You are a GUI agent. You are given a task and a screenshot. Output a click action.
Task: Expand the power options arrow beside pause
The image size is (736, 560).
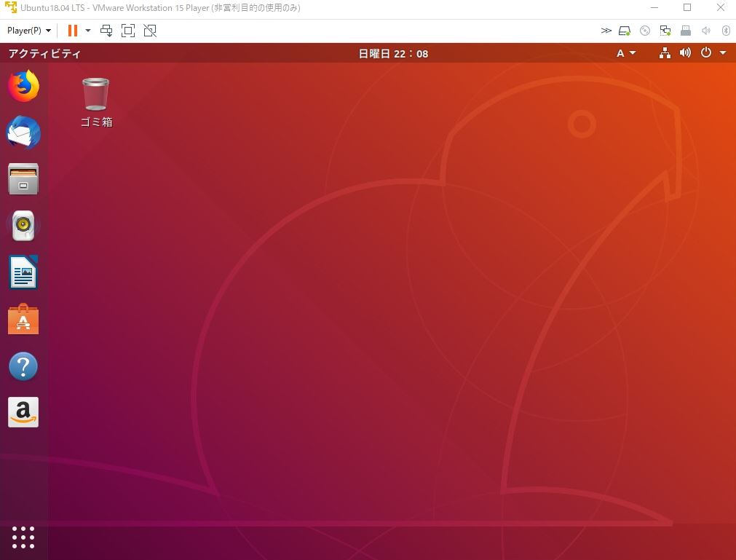pos(88,31)
